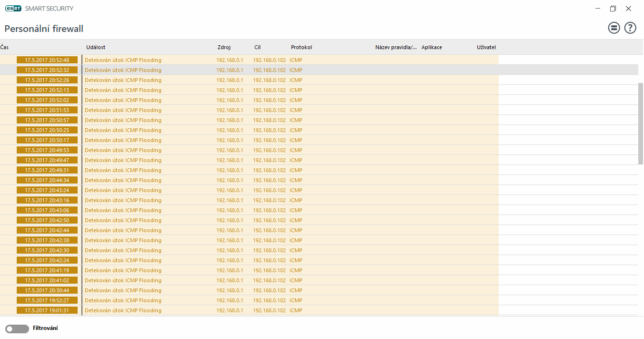Viewport: 644px width, 339px height.
Task: Restore the window using the title bar button
Action: click(x=613, y=9)
